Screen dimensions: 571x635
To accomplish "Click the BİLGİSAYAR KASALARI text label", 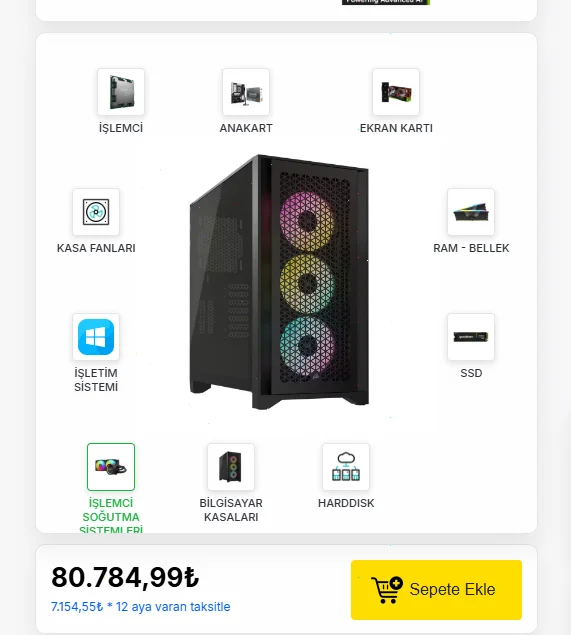I will (x=231, y=510).
